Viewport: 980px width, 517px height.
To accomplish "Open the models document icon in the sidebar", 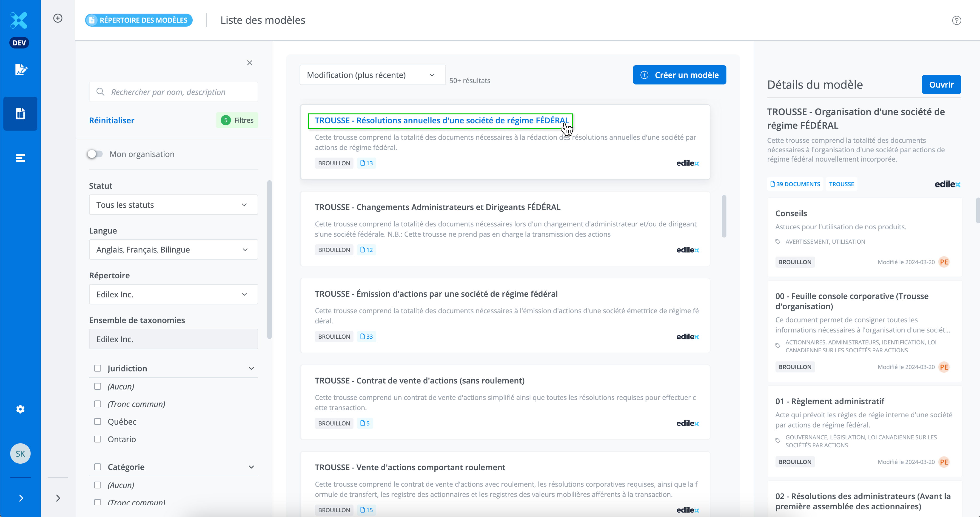I will pos(21,114).
